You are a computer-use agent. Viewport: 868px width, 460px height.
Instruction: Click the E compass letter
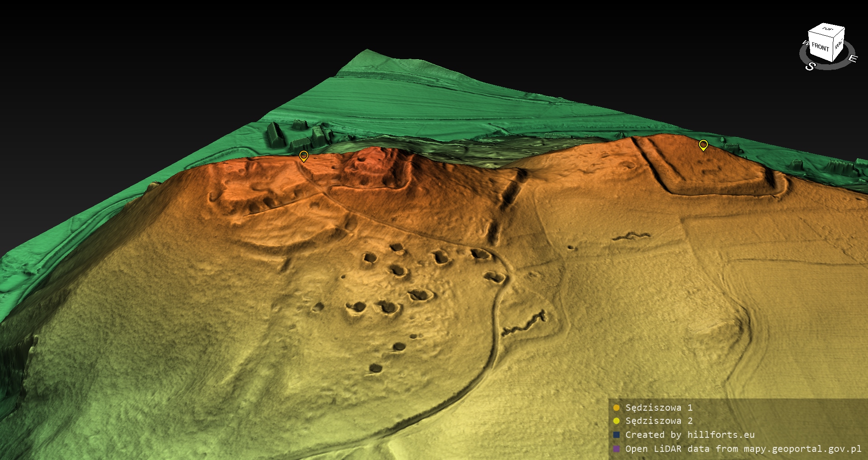click(852, 58)
